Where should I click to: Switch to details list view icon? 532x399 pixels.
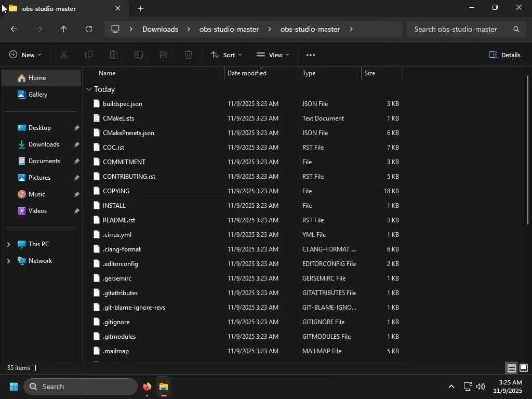(x=511, y=368)
